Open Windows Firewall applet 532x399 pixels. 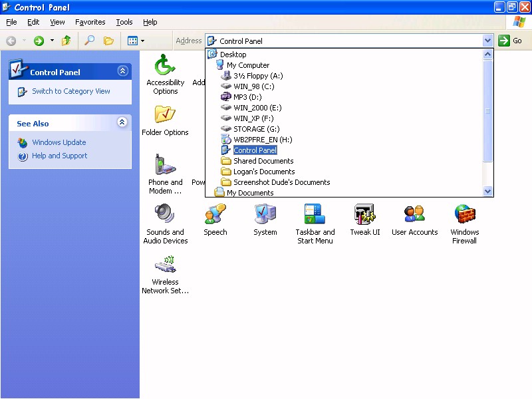(464, 224)
